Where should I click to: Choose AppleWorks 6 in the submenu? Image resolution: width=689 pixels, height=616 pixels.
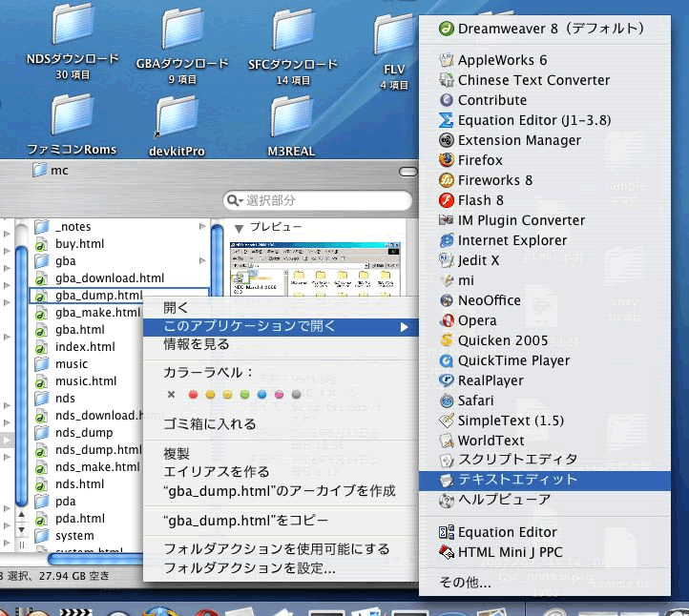point(545,60)
